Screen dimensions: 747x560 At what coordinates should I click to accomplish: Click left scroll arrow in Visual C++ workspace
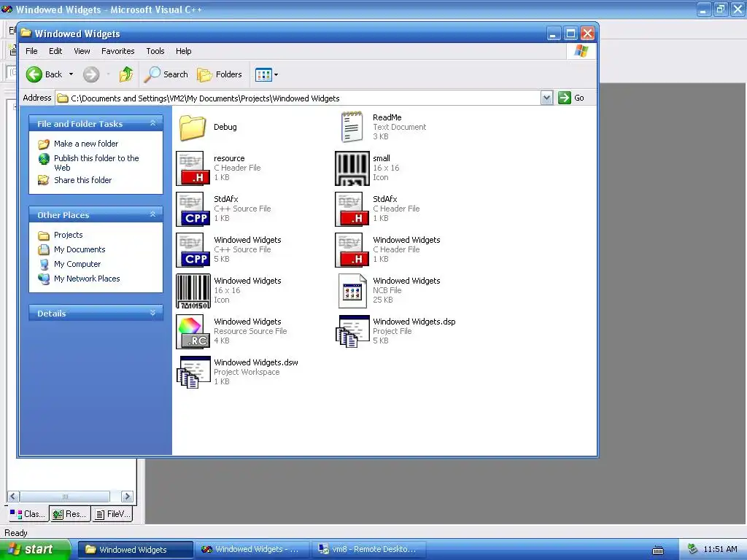pos(13,496)
